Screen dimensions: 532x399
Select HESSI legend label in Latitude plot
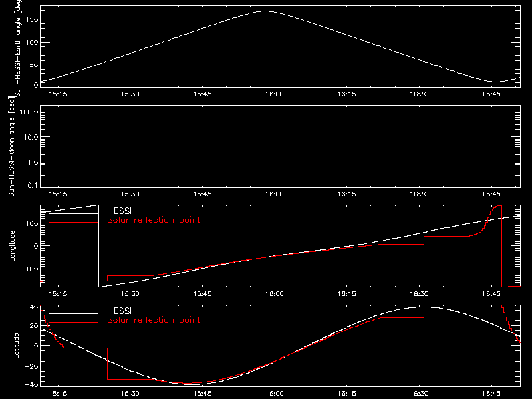[119, 311]
